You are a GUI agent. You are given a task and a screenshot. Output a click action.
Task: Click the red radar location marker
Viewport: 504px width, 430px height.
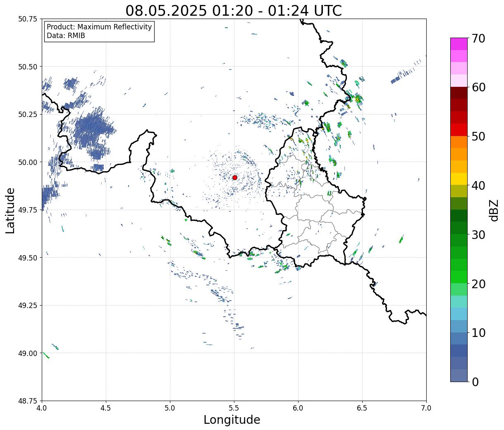235,177
